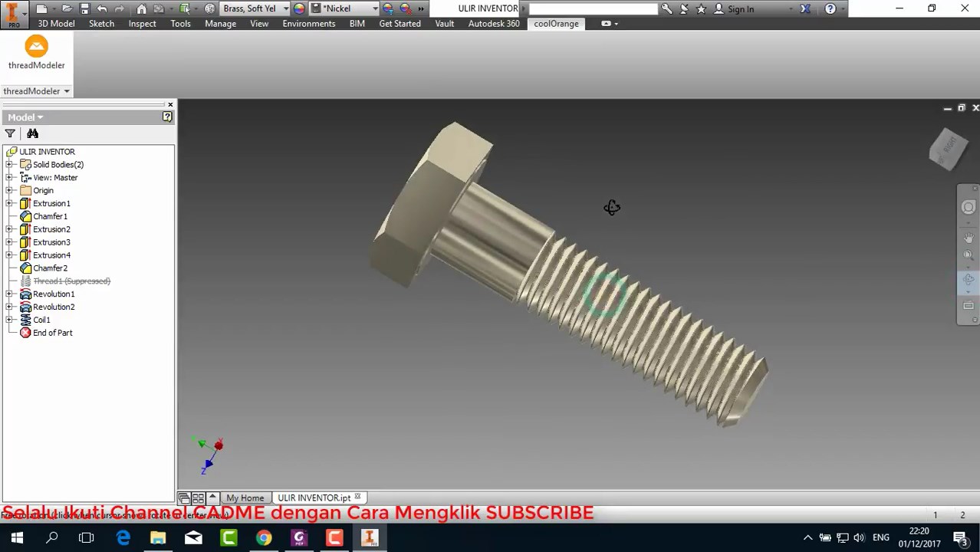Choose the Zoom tool on the navigation bar
The width and height of the screenshot is (980, 552).
(968, 254)
